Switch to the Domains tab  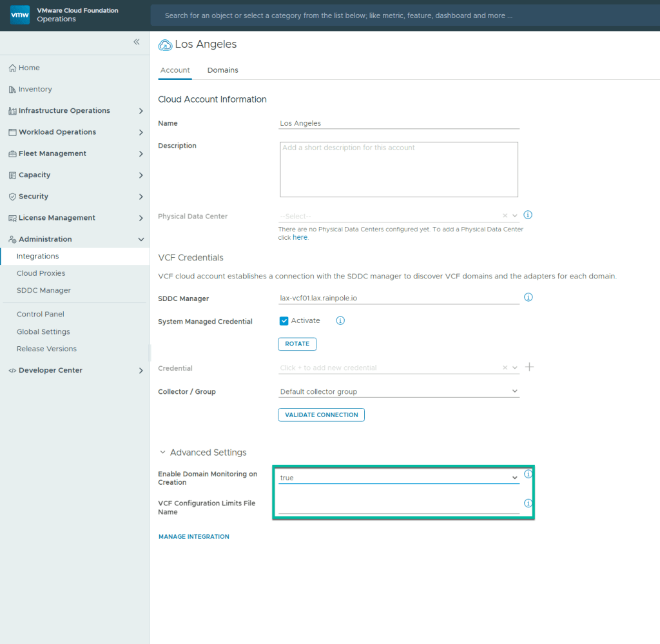point(222,70)
